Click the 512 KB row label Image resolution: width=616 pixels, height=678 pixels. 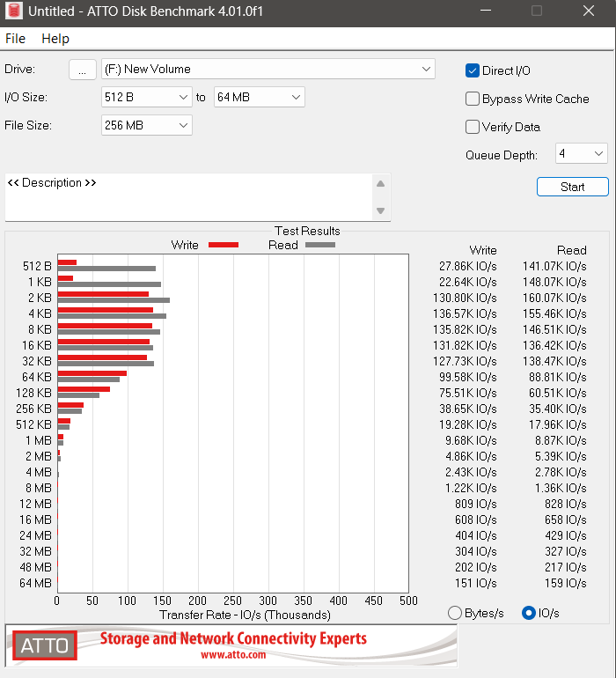[33, 424]
